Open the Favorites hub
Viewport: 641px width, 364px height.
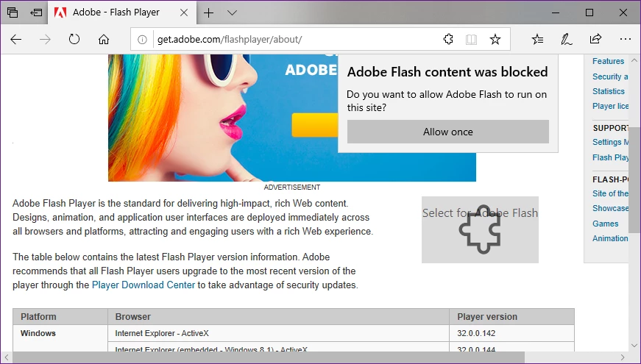[x=537, y=39]
